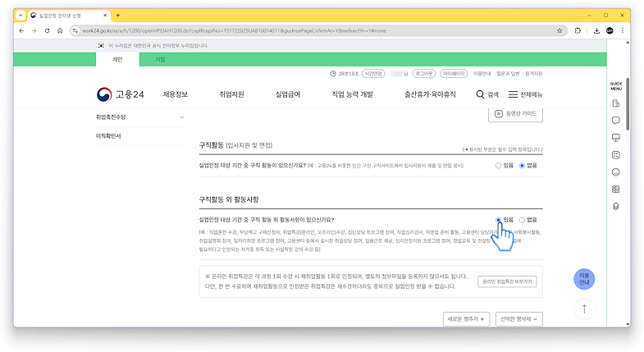Open the 전체메뉴 hamburger menu
The width and height of the screenshot is (644, 352).
point(525,94)
